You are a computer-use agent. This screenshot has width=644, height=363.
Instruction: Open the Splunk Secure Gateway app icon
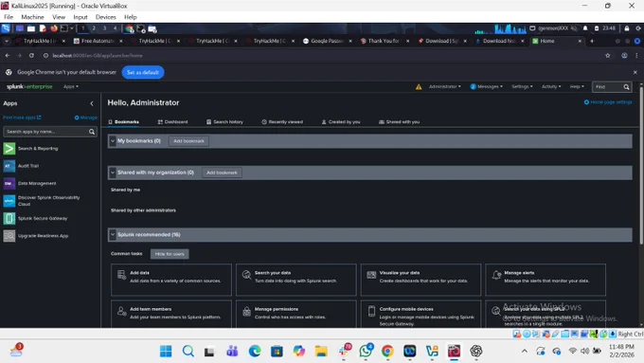(x=9, y=218)
